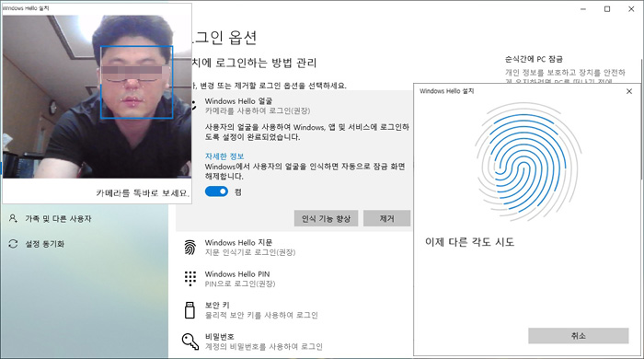The height and width of the screenshot is (359, 644).
Task: Click the fingerprint icon beside Windows Hello 지문
Action: point(190,248)
